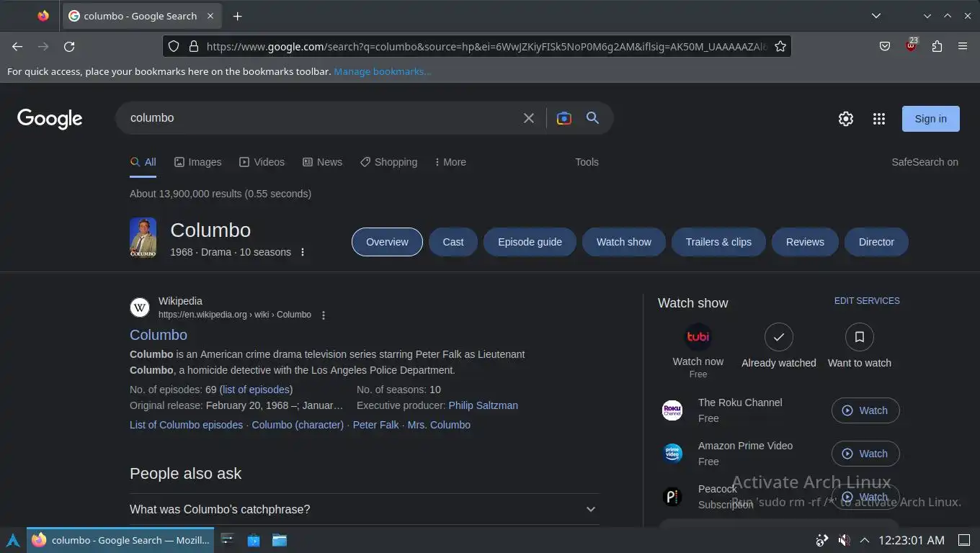The height and width of the screenshot is (553, 980).
Task: Focus the browser URL address bar
Action: 486,46
